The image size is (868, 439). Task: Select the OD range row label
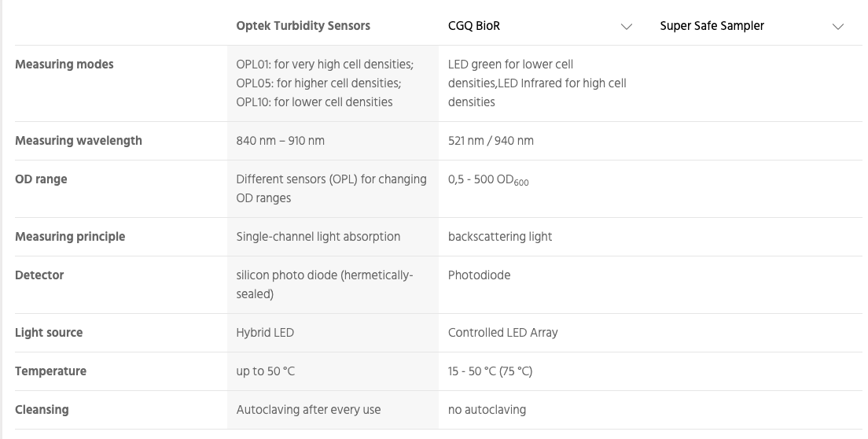point(41,179)
